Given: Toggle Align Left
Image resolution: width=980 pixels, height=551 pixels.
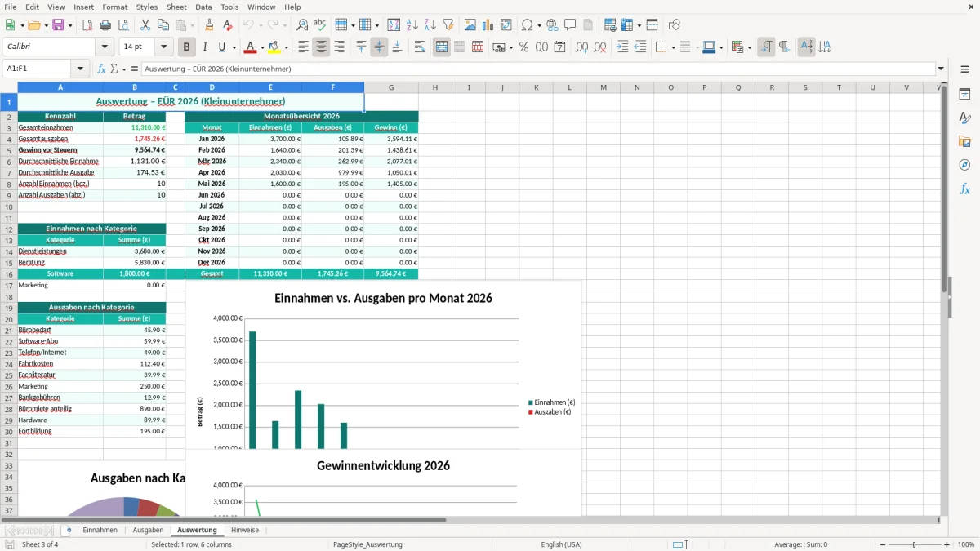Looking at the screenshot, I should coord(304,47).
